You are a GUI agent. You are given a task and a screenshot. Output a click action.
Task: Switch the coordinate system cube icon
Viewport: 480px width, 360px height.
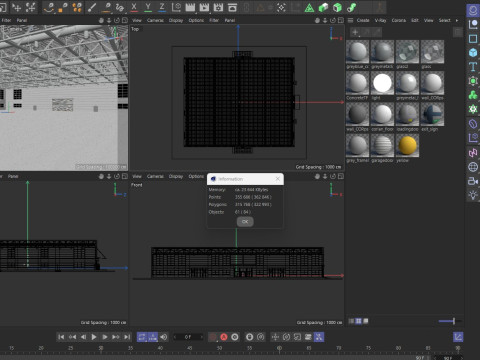point(176,7)
